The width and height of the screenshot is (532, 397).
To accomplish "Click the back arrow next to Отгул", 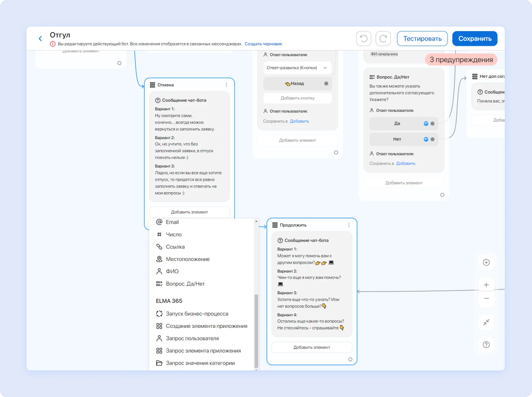I will pyautogui.click(x=40, y=39).
